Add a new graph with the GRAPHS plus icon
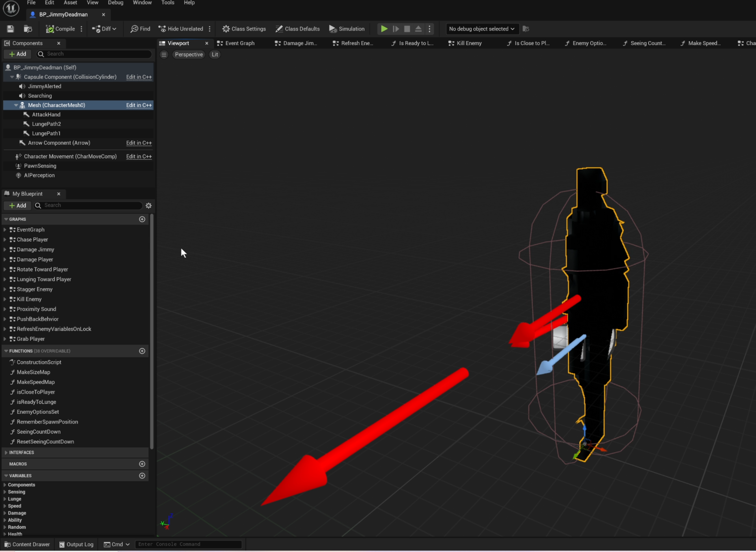756x552 pixels. coord(142,219)
